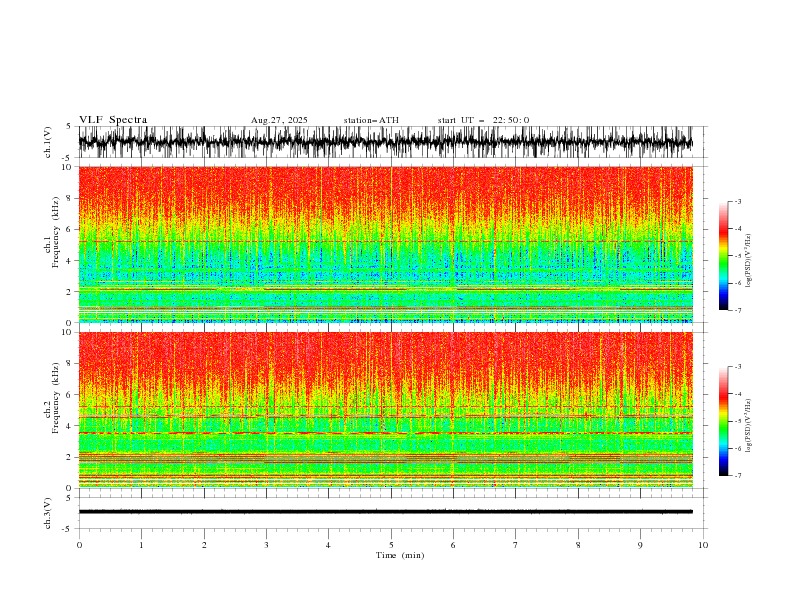Click the ch.1 frequency tick '8'
The width and height of the screenshot is (792, 612).
point(70,198)
